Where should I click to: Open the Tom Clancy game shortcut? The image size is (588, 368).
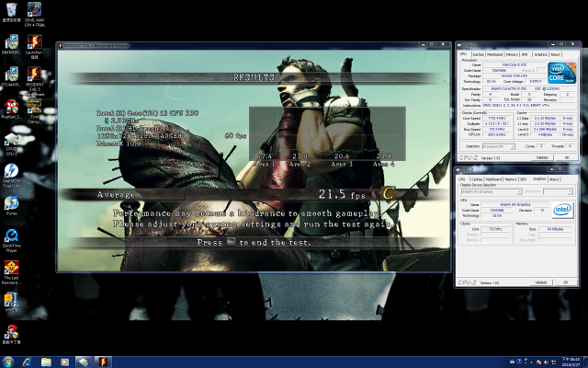34,111
